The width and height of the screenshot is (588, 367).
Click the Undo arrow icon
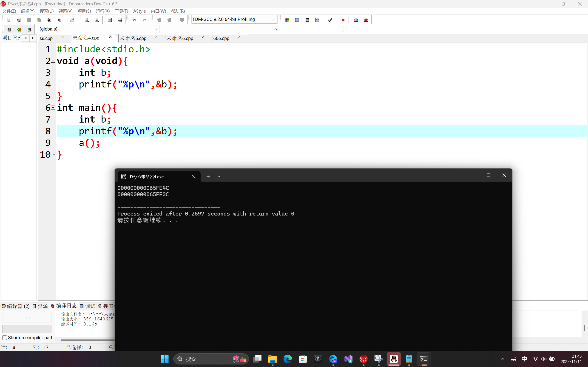134,20
